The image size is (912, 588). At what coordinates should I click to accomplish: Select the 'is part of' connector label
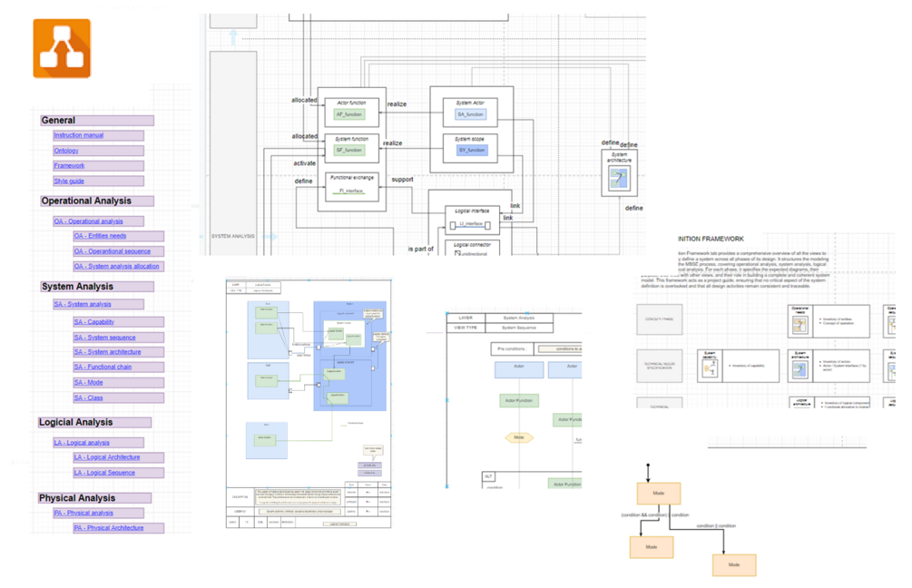point(420,249)
